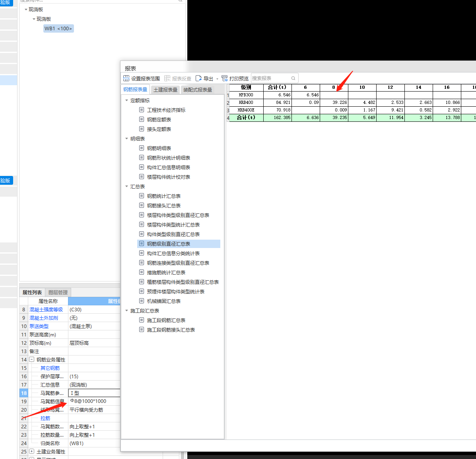The height and width of the screenshot is (459, 476).
Task: Click document icon beside 钢筋连接类型级别直径汇总表
Action: [x=142, y=263]
